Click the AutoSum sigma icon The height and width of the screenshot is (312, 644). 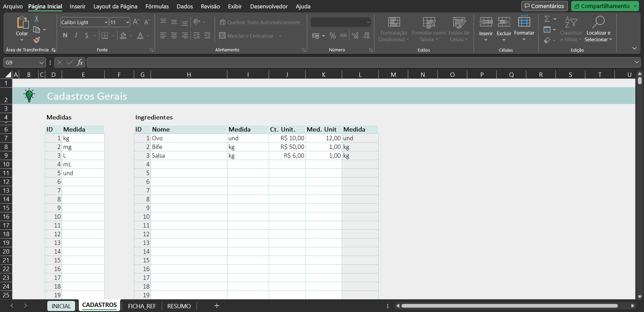point(547,19)
